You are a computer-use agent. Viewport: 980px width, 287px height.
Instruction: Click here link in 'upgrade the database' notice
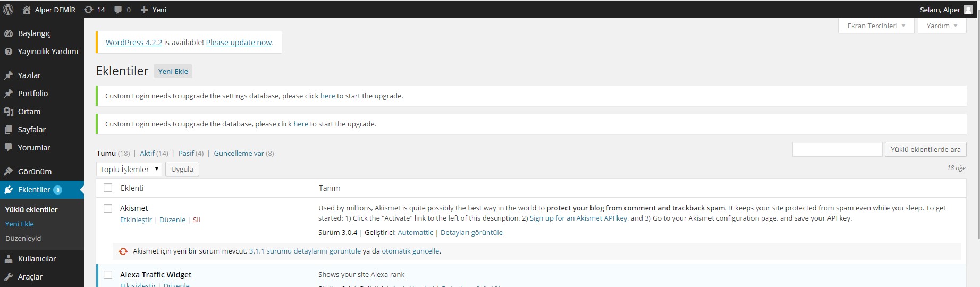tap(301, 124)
